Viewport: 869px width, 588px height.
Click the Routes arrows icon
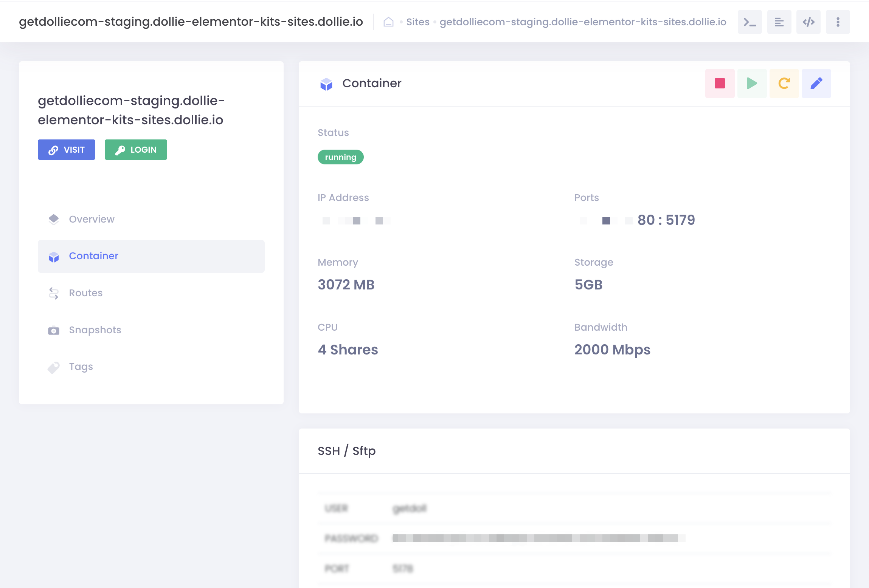coord(54,293)
